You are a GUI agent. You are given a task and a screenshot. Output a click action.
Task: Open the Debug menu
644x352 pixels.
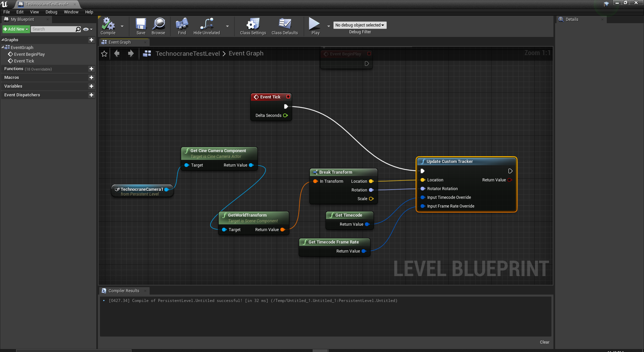click(51, 12)
